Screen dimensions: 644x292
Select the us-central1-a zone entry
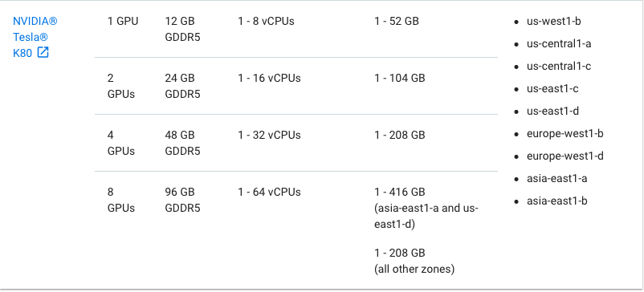click(559, 44)
